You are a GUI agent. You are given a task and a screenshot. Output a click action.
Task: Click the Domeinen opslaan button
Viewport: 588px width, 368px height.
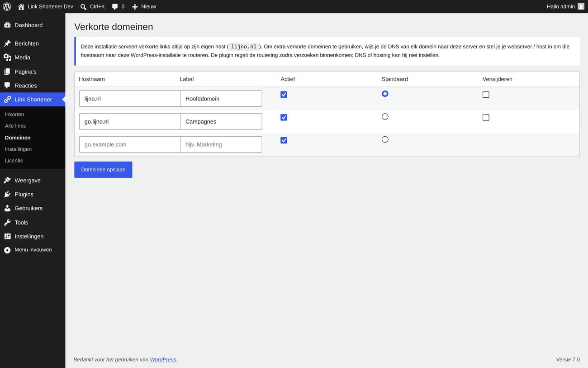(103, 170)
